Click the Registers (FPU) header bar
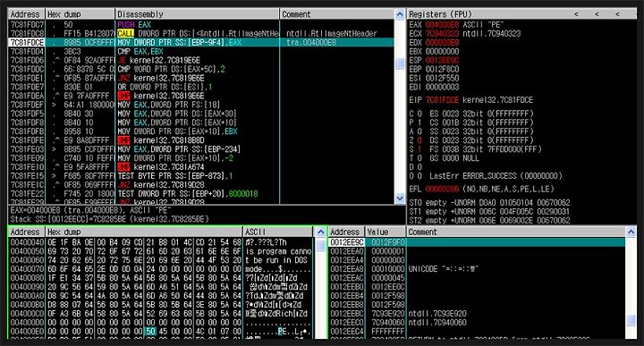This screenshot has height=346, width=644. click(521, 14)
